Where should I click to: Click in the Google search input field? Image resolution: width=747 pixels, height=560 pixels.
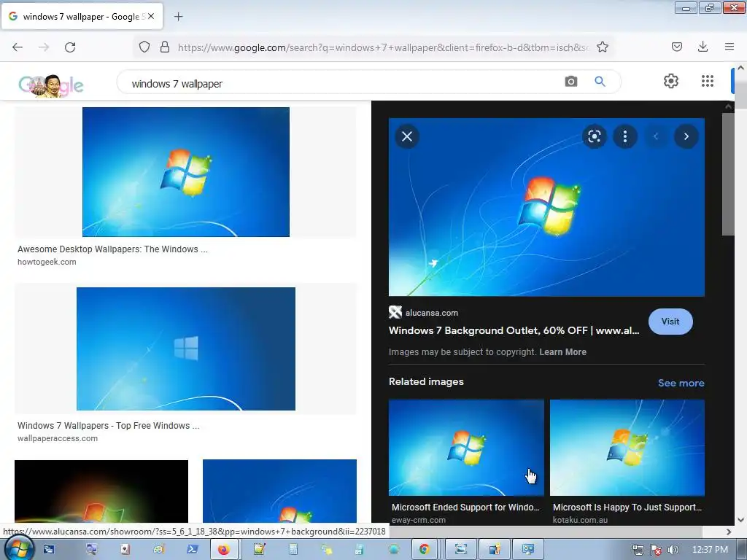343,83
